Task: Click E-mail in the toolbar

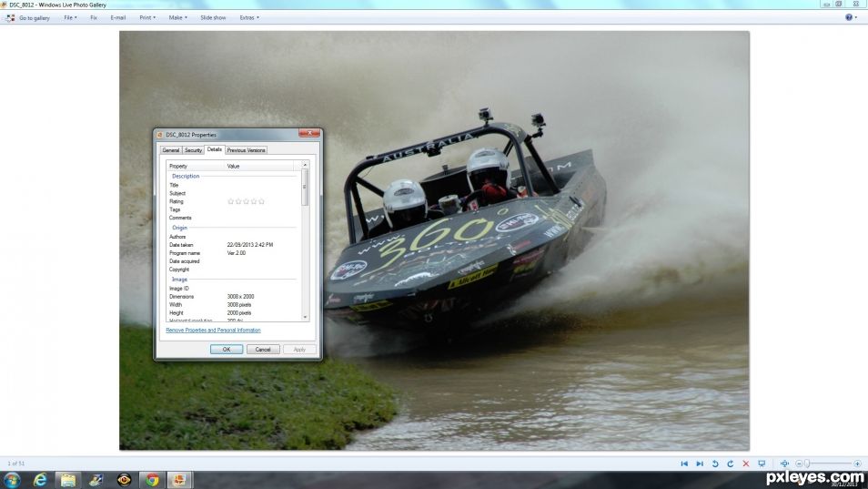Action: tap(118, 17)
